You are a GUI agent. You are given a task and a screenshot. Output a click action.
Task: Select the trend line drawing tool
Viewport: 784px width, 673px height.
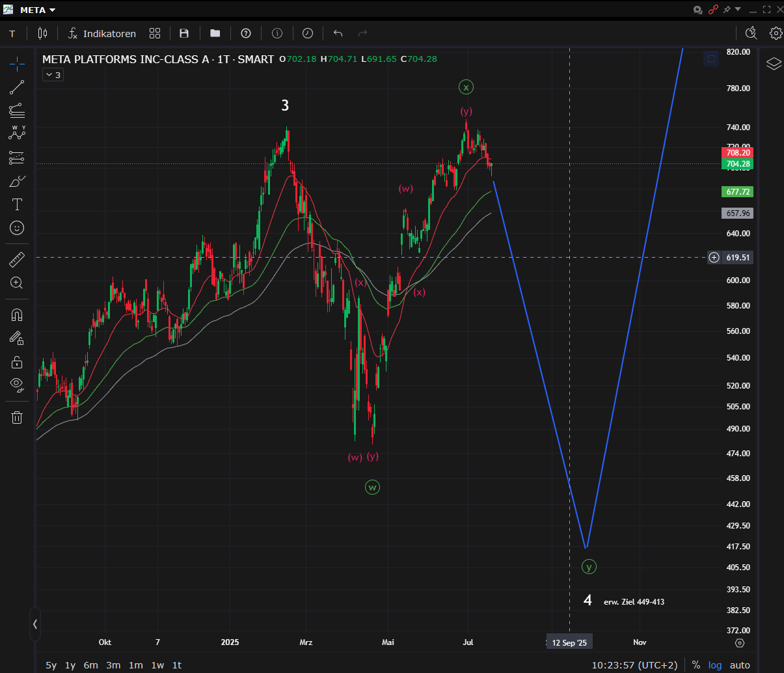(x=17, y=87)
